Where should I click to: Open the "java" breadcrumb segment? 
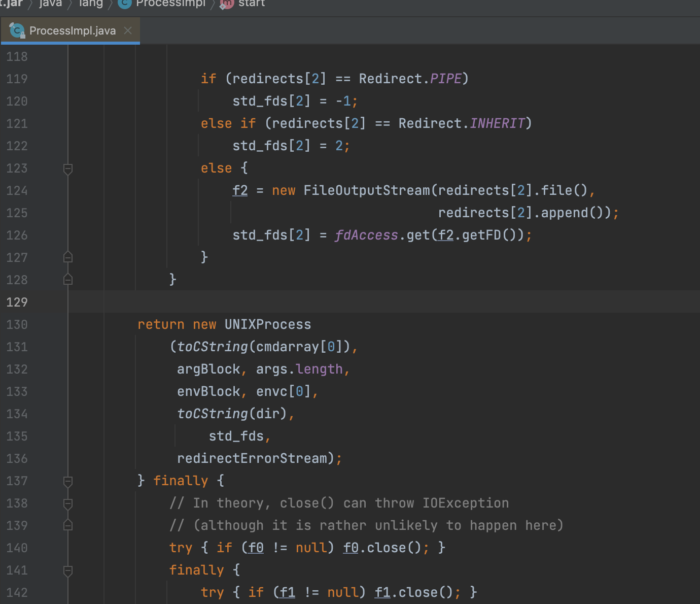pyautogui.click(x=51, y=3)
